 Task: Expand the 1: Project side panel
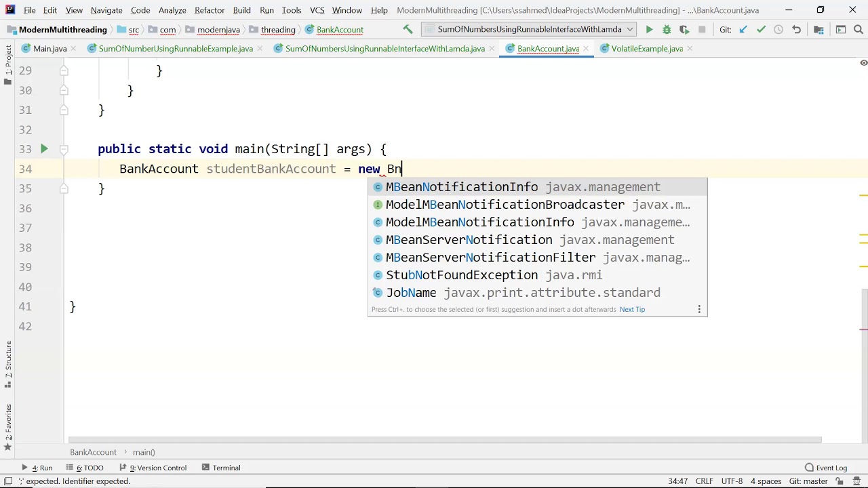pos(8,65)
